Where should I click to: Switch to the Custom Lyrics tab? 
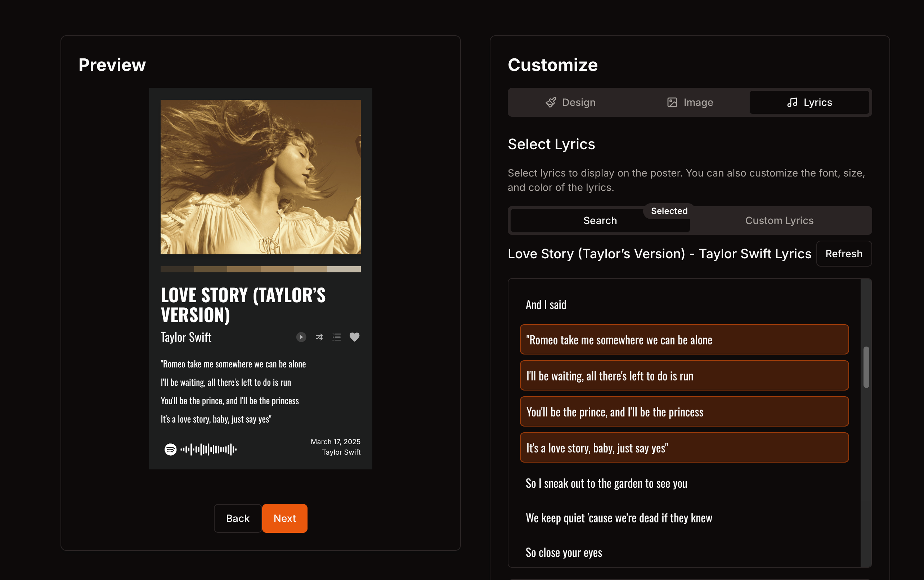[x=779, y=220]
